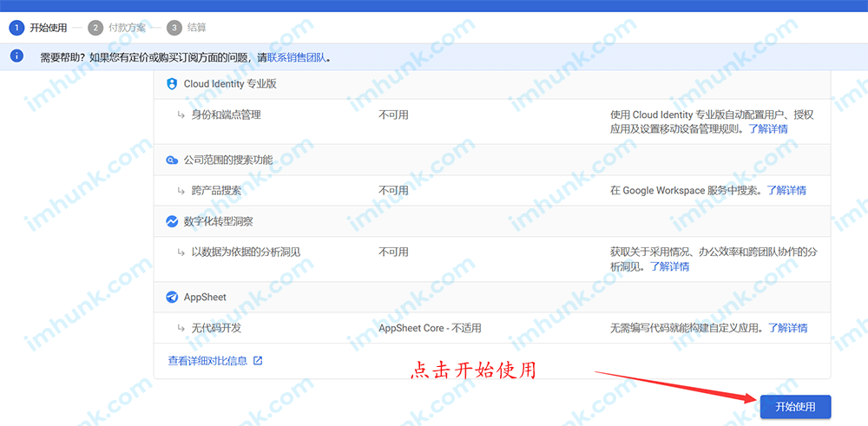The width and height of the screenshot is (868, 426).
Task: Click 不可用 value in 跨产品搜索 row
Action: coord(393,190)
